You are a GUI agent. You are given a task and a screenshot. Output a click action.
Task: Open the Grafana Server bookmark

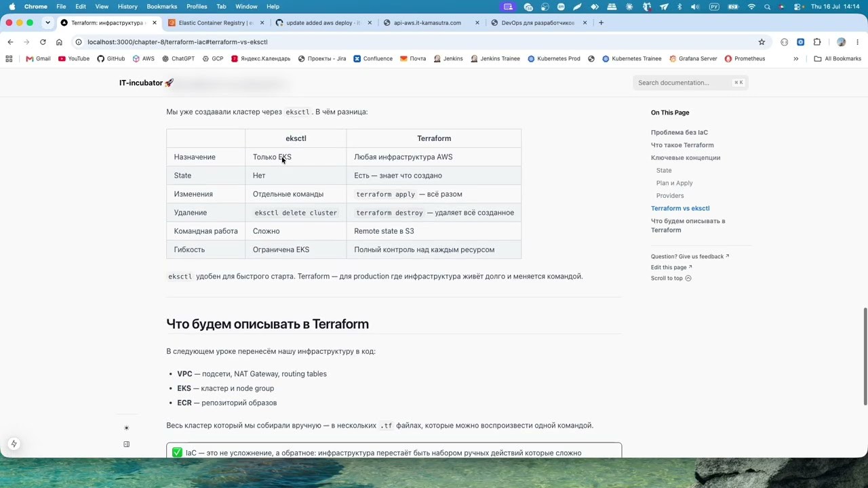click(x=693, y=59)
